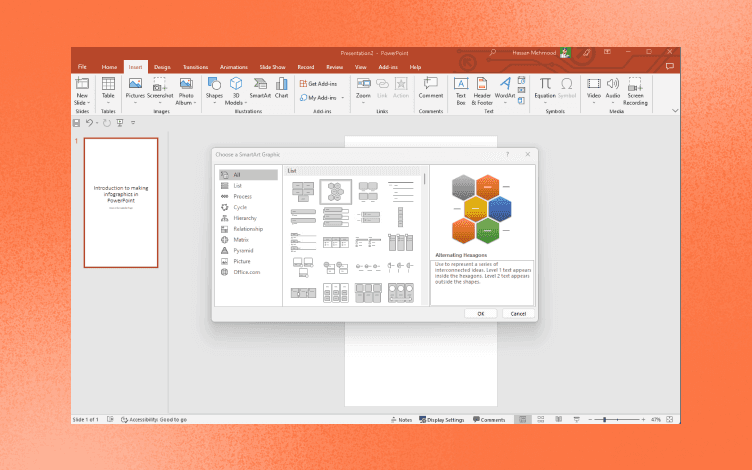Switch to the Home tab
The image size is (752, 470).
109,67
